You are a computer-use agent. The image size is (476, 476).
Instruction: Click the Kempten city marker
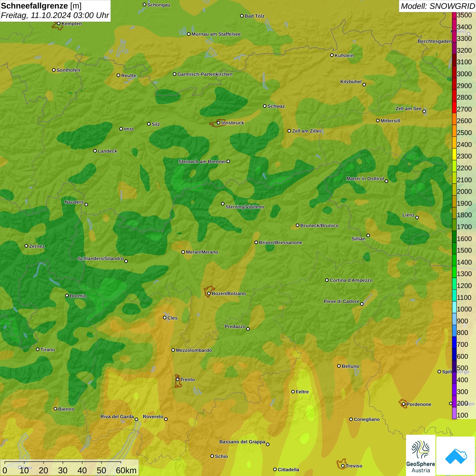click(58, 23)
